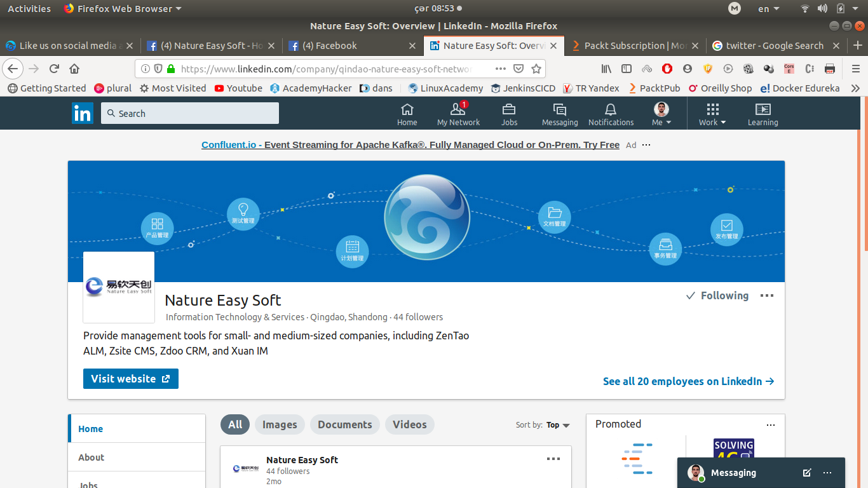Screen dimensions: 868x488
Task: Open Notifications bell
Action: (611, 114)
